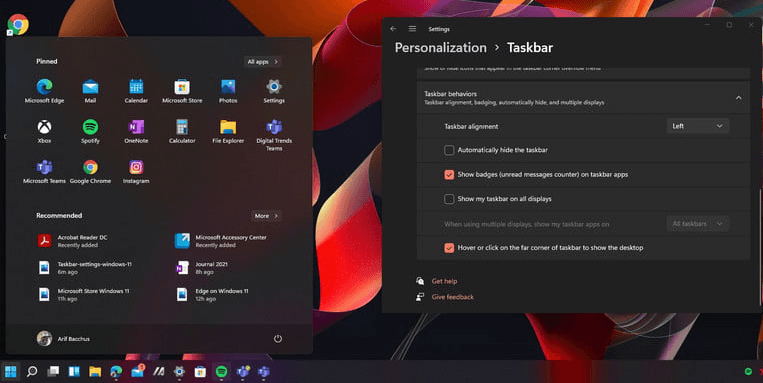Launch Calendar from the pinned apps
Screen dimensions: 763x383
click(x=136, y=91)
